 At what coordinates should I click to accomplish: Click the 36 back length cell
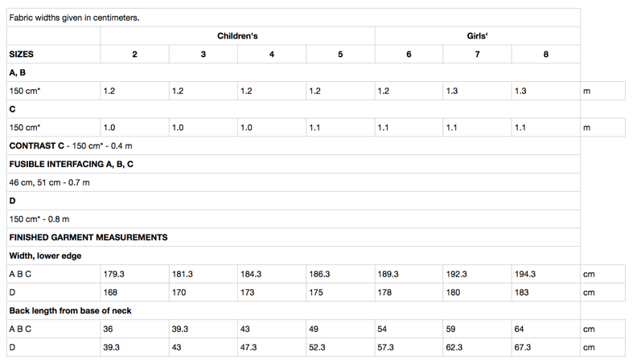(x=109, y=329)
